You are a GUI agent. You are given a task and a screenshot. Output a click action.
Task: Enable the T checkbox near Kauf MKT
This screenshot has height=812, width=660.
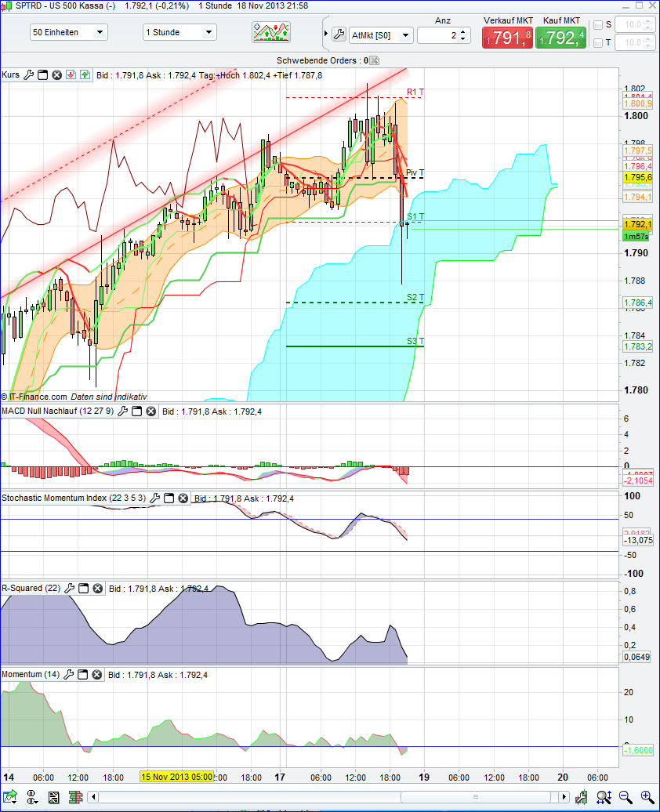point(597,42)
